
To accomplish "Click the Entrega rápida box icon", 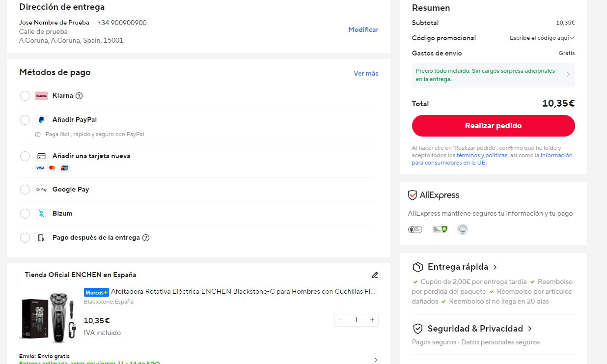I will tap(417, 267).
